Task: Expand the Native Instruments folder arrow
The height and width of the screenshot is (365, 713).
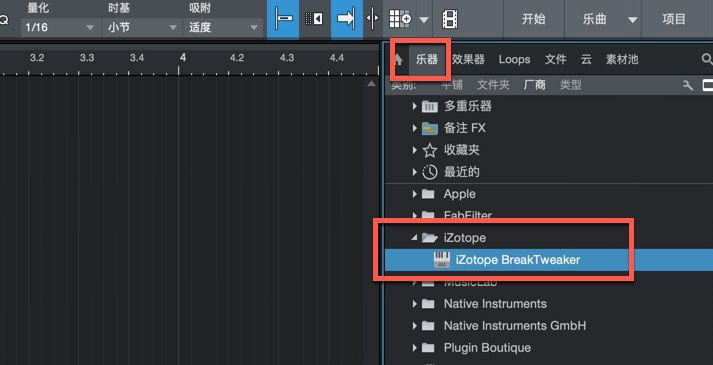Action: [x=414, y=304]
